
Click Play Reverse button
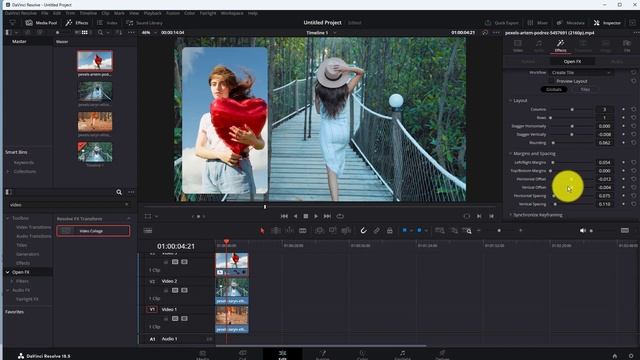295,216
